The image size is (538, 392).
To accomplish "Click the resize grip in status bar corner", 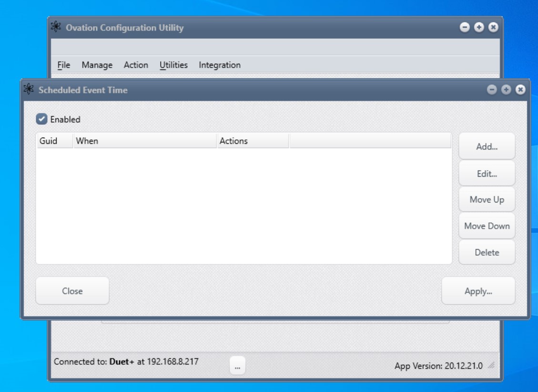I will 492,366.
